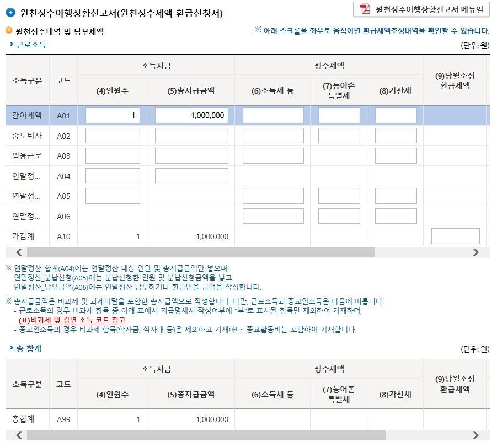This screenshot has width=497, height=448.
Task: Click left arrow of 총 합계 table scrollbar
Action: pyautogui.click(x=19, y=435)
